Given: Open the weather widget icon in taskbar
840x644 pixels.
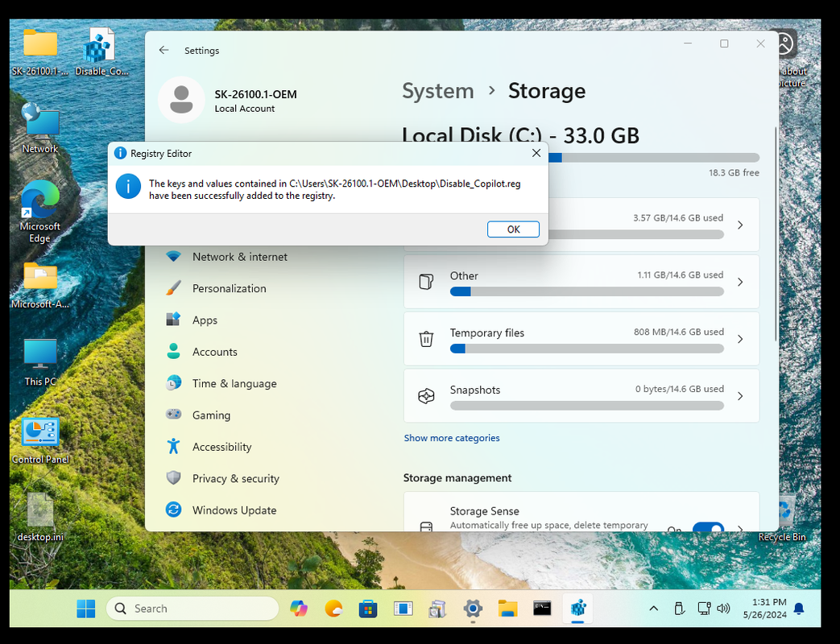Looking at the screenshot, I should (x=333, y=608).
